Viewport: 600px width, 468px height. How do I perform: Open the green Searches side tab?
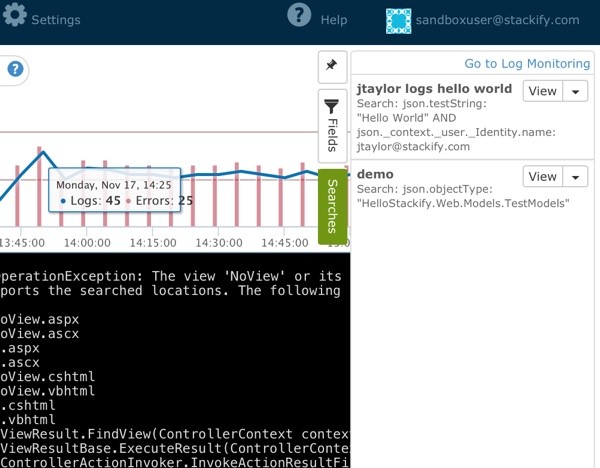pyautogui.click(x=333, y=207)
